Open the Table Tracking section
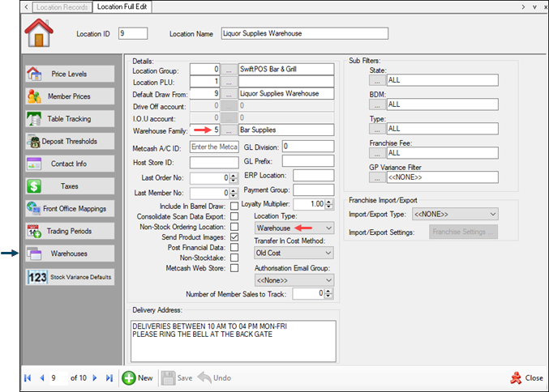This screenshot has height=392, width=549. pos(70,119)
